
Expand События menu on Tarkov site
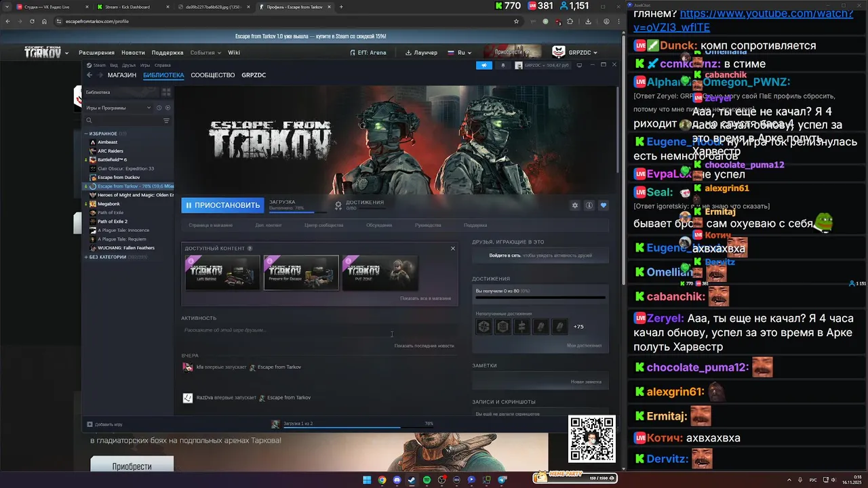tap(205, 52)
